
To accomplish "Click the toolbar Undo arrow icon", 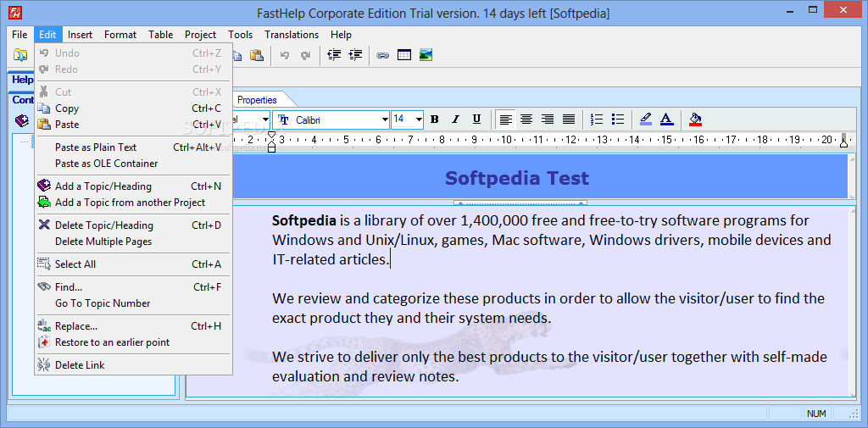I will pos(285,55).
